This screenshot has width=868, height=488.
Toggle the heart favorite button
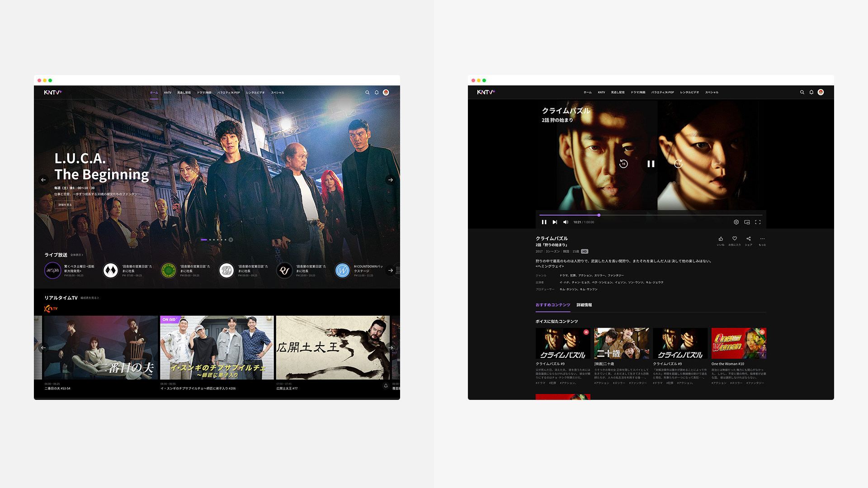tap(735, 239)
